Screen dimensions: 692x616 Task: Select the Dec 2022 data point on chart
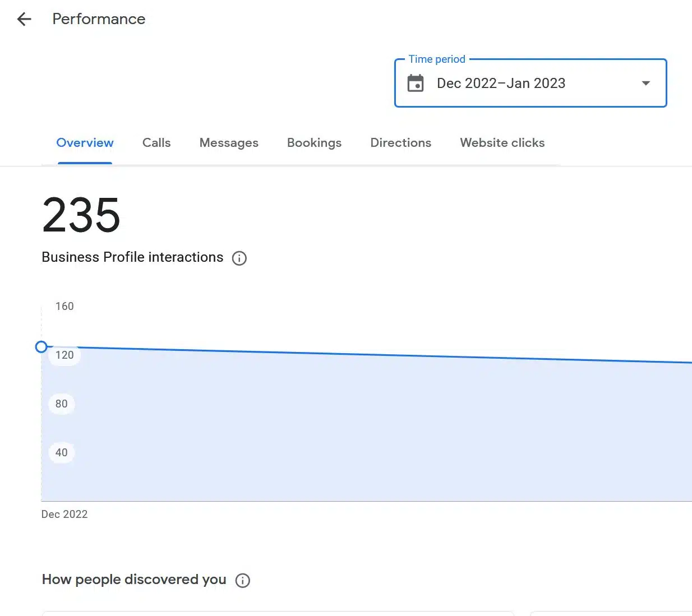[41, 347]
